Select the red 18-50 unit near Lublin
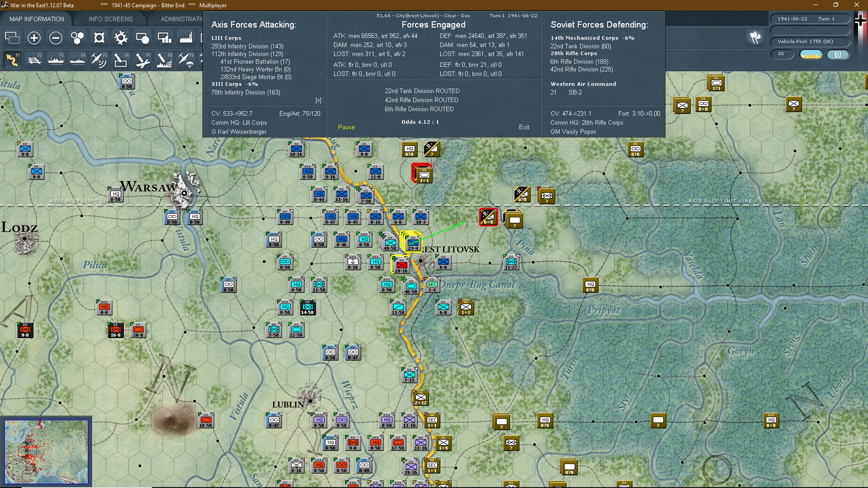This screenshot has width=868, height=488. 206,420
